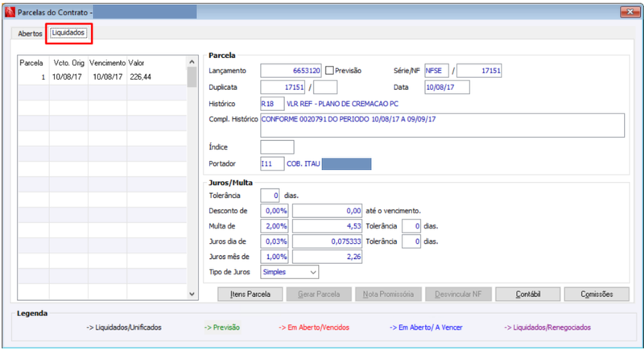Screen dimensions: 644x350
Task: Click the VLR REF - PLANO DE CREMACAO PC text
Action: 342,104
